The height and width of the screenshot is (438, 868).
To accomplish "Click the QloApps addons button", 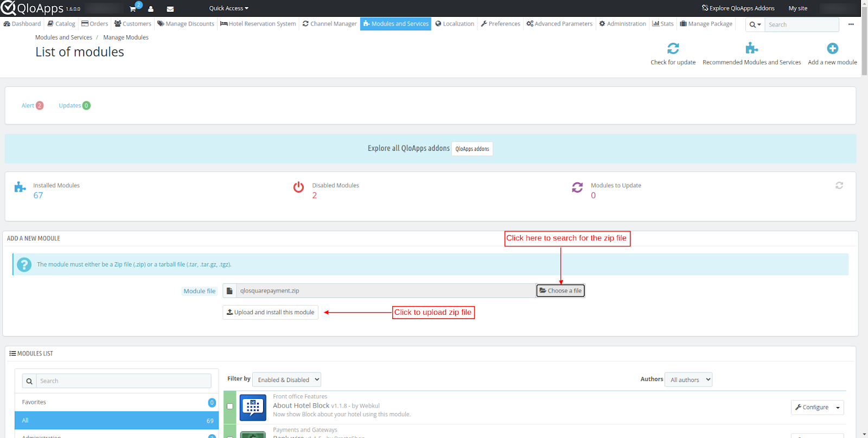I will tap(472, 149).
